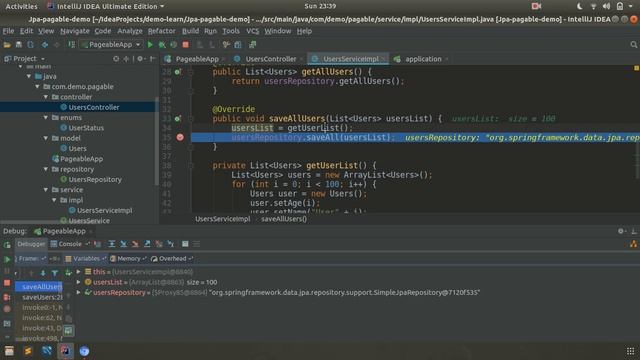The height and width of the screenshot is (360, 640).
Task: Click scroll from source target icon in Project panel
Action: (116, 59)
